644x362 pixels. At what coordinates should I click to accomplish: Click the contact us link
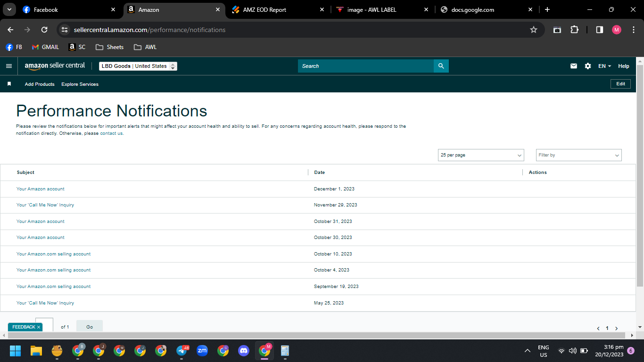point(111,133)
